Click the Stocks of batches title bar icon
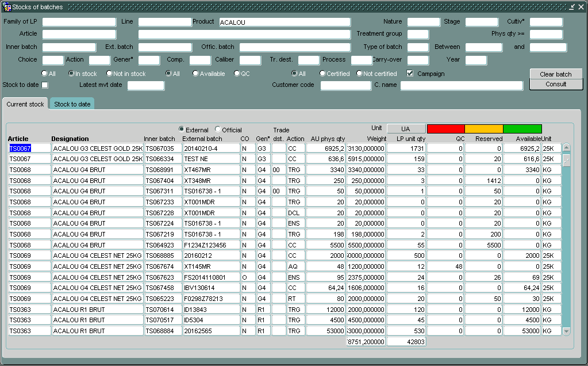 pos(7,7)
